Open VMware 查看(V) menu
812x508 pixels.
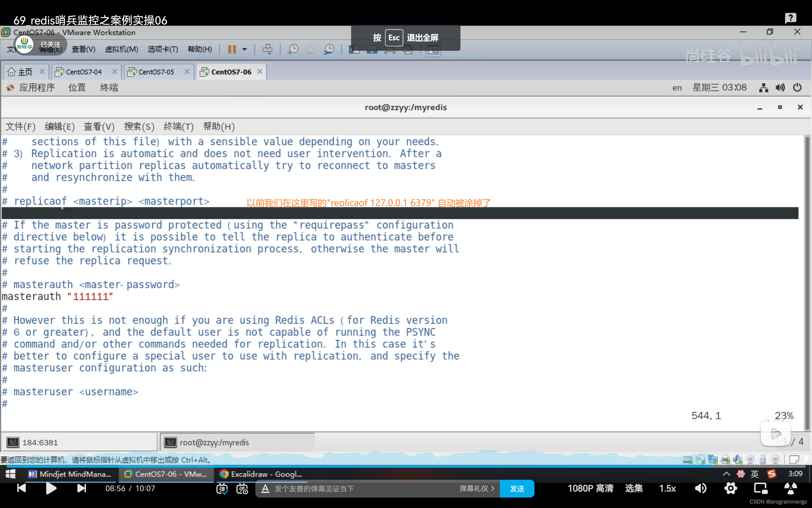(83, 50)
